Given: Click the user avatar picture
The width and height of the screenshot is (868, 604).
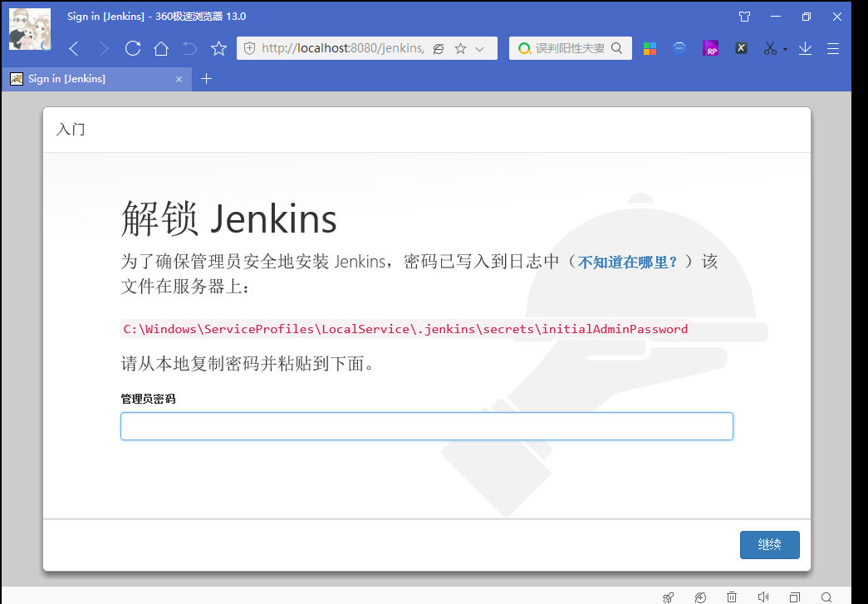Looking at the screenshot, I should click(30, 29).
